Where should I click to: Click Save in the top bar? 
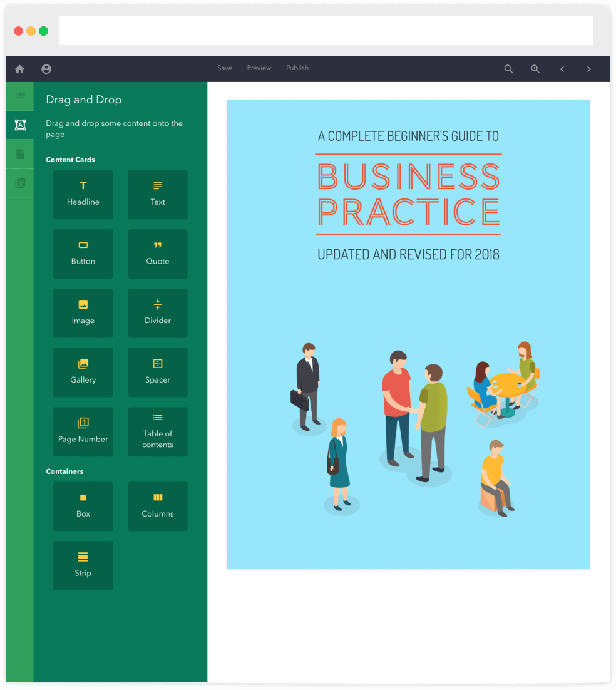224,68
